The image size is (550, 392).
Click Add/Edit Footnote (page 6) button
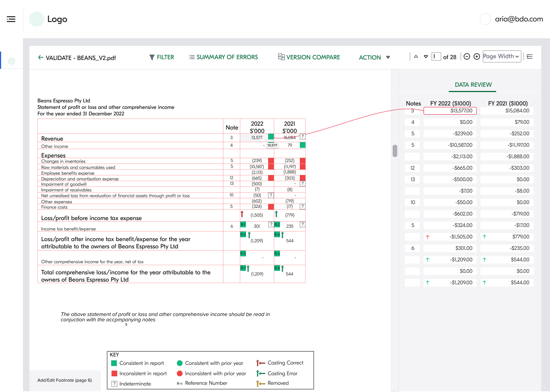coord(65,380)
